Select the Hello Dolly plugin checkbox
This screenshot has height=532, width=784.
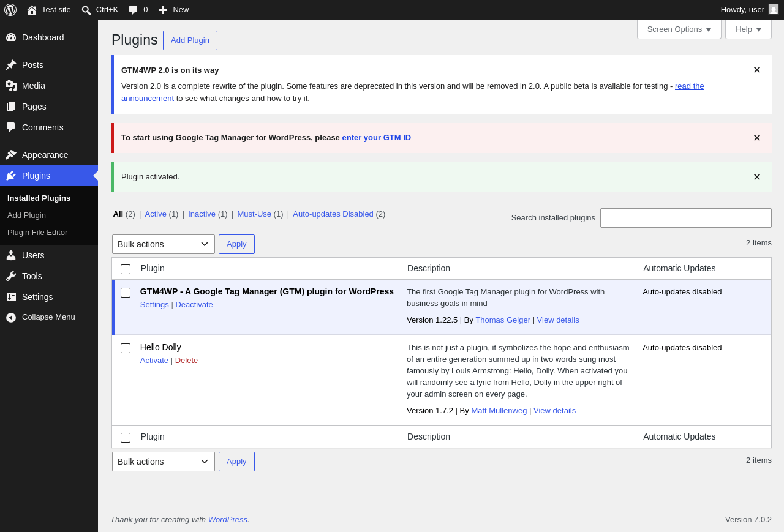tap(126, 348)
